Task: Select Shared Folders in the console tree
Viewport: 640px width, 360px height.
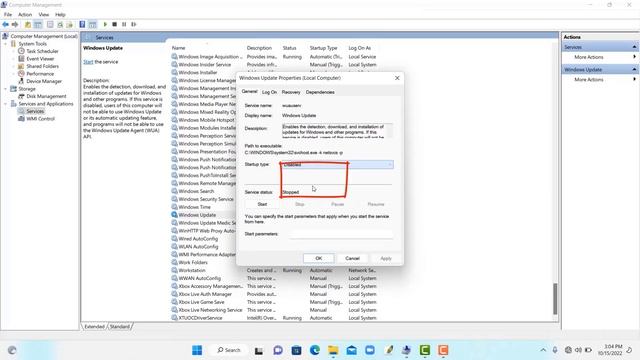Action: [42, 66]
